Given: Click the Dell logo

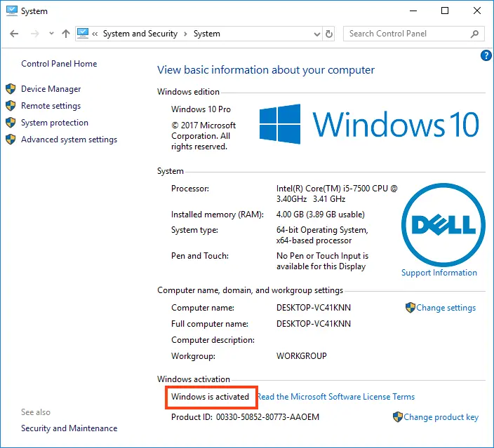Looking at the screenshot, I should [443, 225].
